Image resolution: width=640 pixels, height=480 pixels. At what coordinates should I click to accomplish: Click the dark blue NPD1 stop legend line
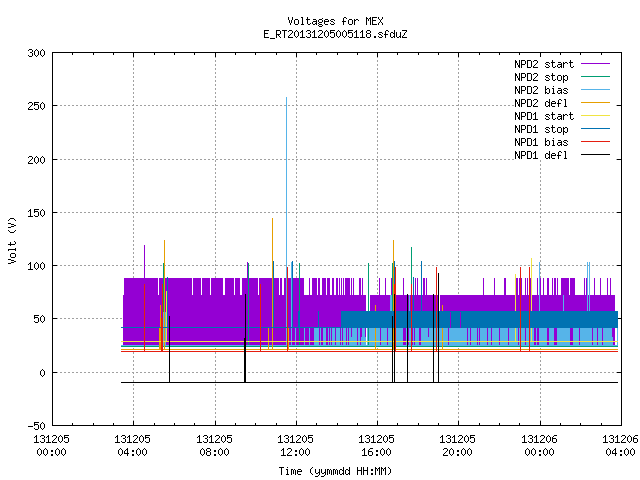tap(595, 129)
